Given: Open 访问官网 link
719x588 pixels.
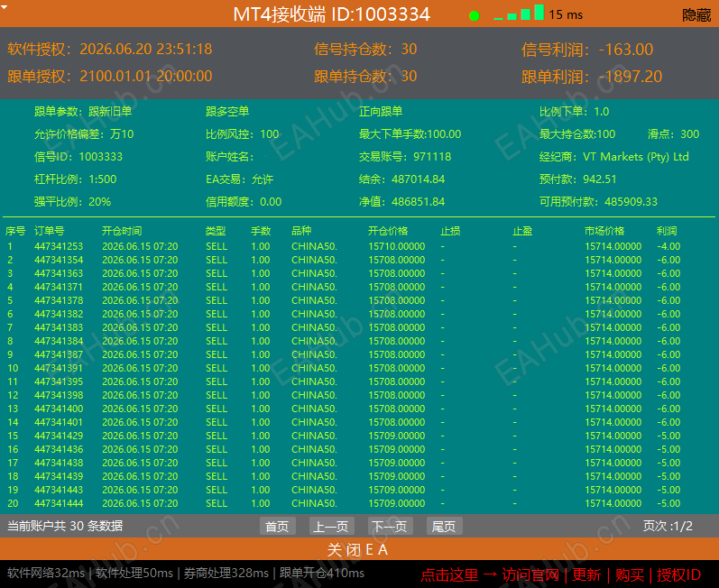Looking at the screenshot, I should point(530,574).
